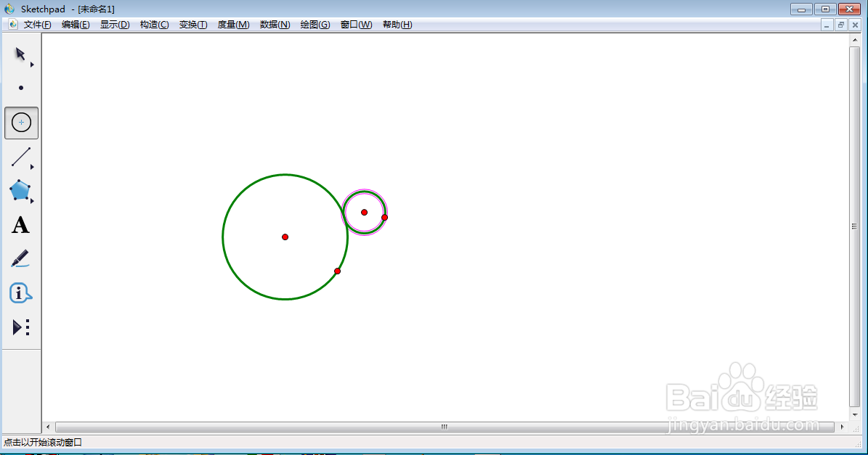The image size is (868, 455).
Task: Open the 绘图(G) menu
Action: (x=315, y=25)
